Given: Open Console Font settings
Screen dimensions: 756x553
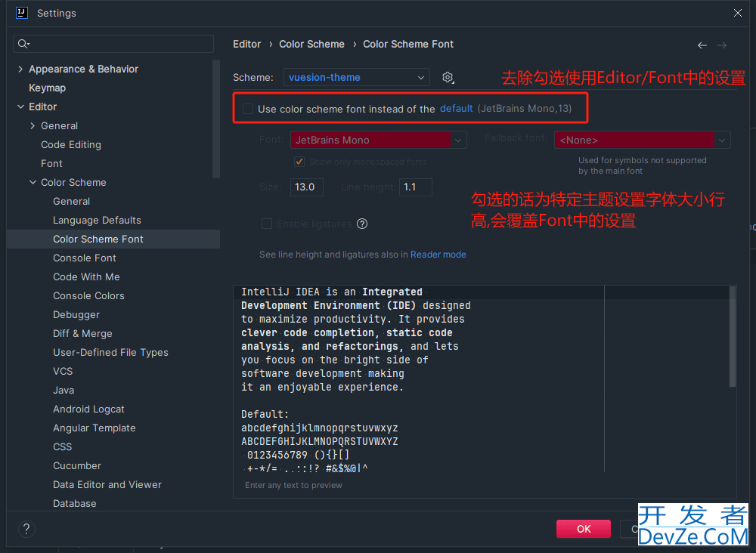Looking at the screenshot, I should point(85,258).
